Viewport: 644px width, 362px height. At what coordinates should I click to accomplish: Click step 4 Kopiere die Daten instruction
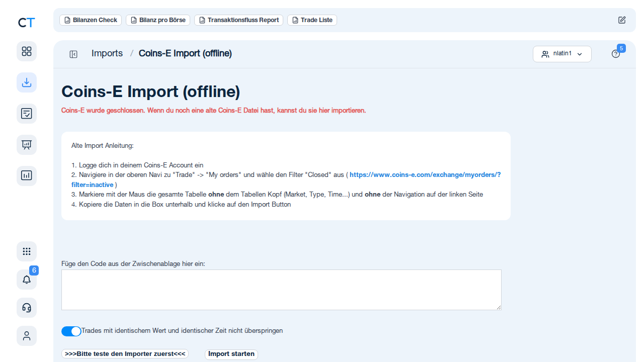pos(181,205)
